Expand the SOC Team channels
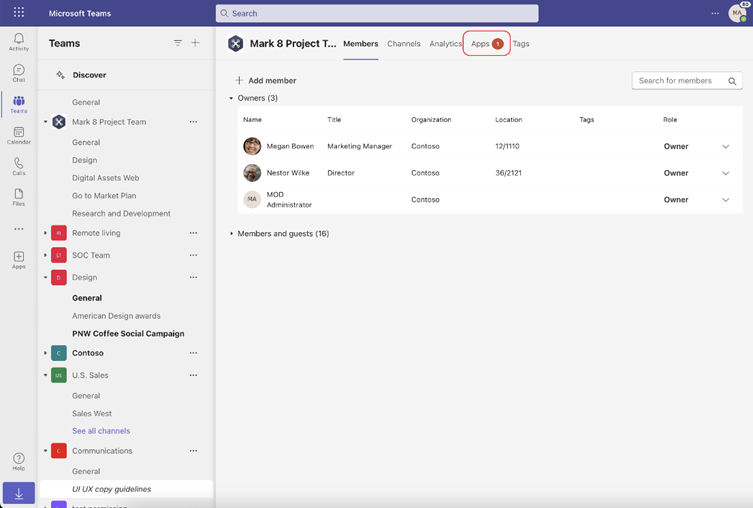The width and height of the screenshot is (753, 508). click(x=46, y=255)
